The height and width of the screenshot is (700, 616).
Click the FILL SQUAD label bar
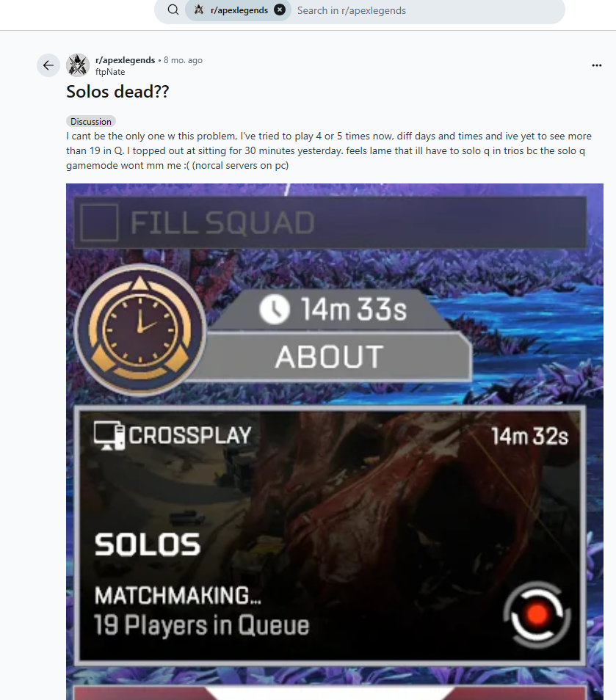coord(330,222)
